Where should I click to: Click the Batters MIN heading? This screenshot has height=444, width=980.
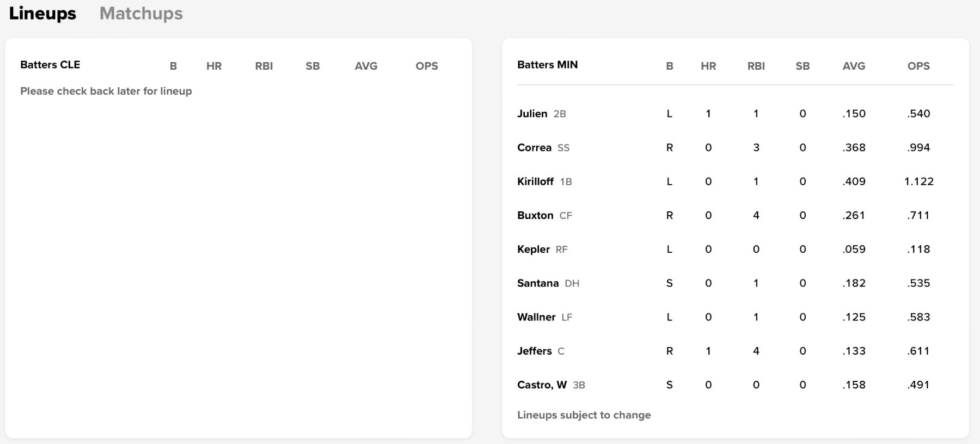[x=547, y=65]
